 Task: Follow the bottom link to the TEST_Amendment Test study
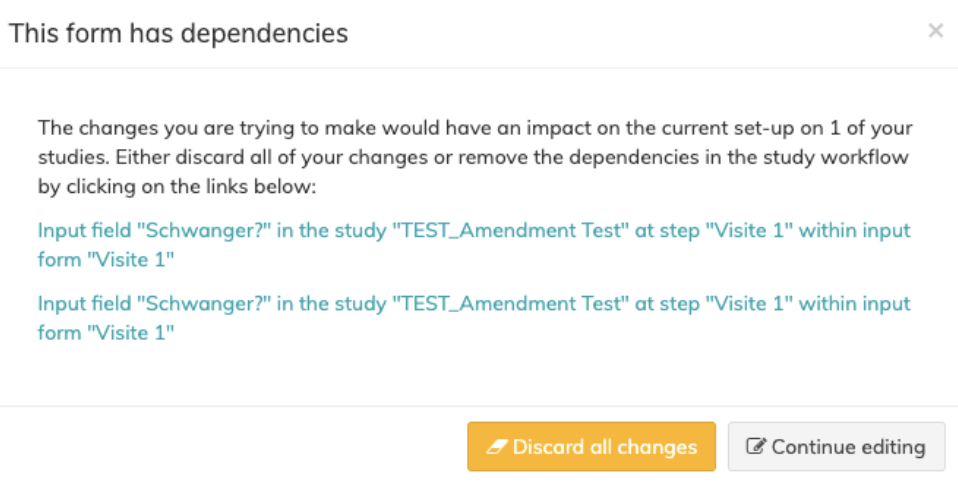tap(516, 304)
